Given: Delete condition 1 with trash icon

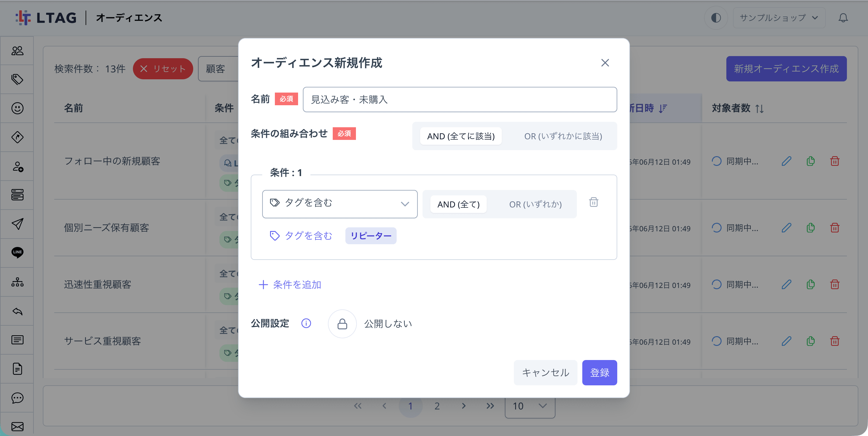Looking at the screenshot, I should tap(593, 202).
